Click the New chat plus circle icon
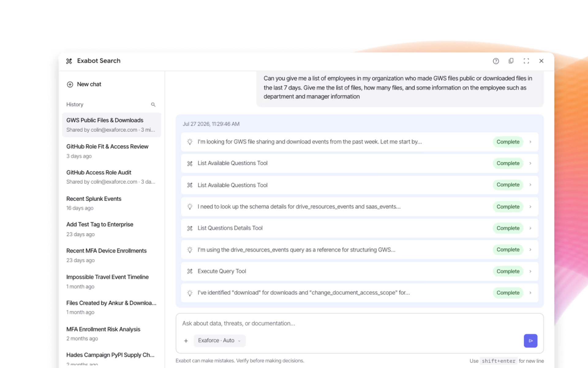This screenshot has width=588, height=368. coord(70,84)
